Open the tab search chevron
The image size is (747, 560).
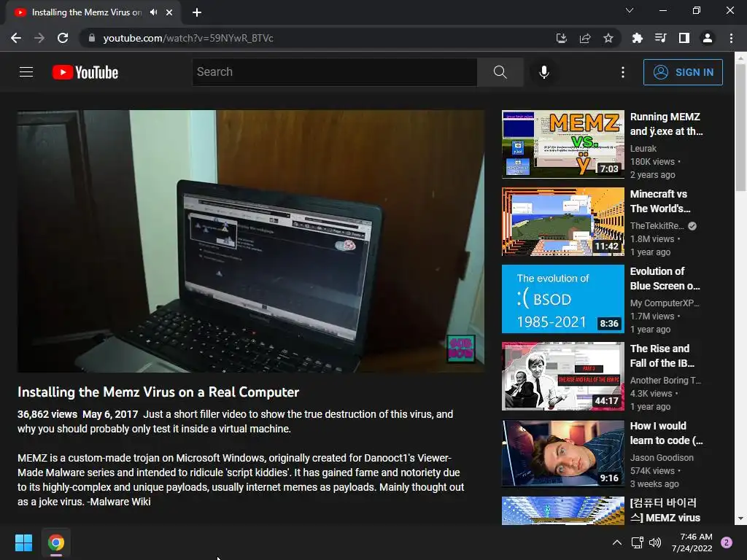point(630,10)
